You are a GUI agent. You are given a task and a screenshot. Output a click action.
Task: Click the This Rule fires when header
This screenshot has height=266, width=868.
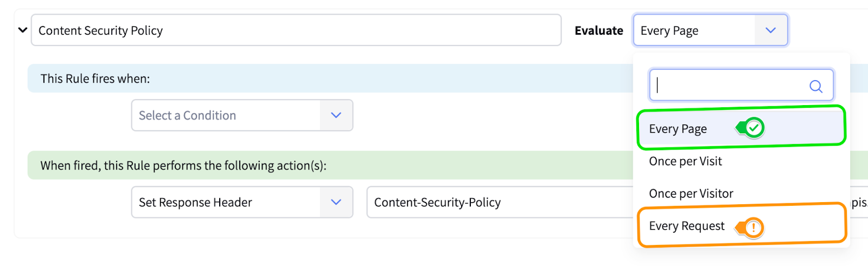pyautogui.click(x=95, y=79)
